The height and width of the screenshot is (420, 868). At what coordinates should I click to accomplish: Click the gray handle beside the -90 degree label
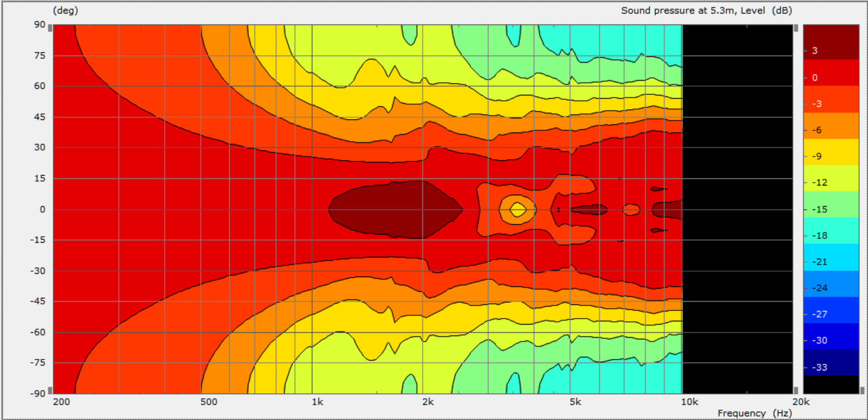(x=50, y=390)
